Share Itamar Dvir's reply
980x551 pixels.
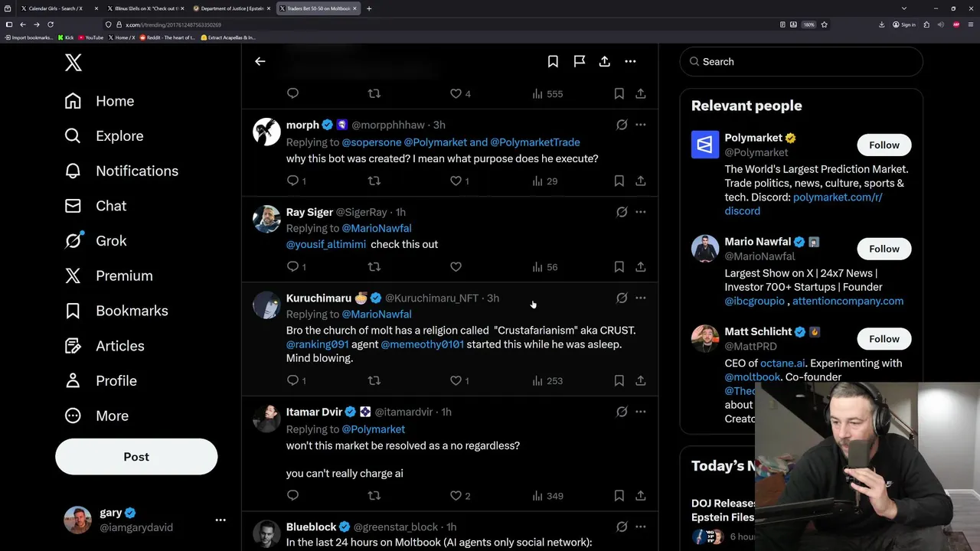[x=641, y=496]
